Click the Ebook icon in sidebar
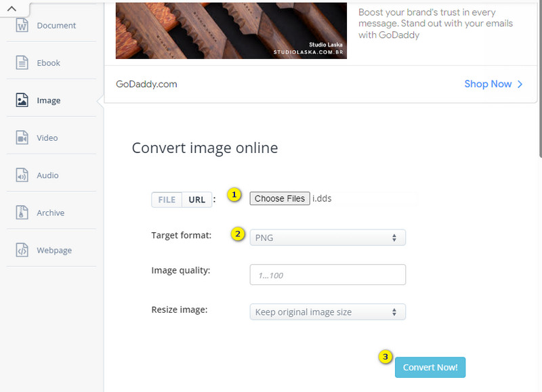The image size is (542, 392). (x=22, y=63)
